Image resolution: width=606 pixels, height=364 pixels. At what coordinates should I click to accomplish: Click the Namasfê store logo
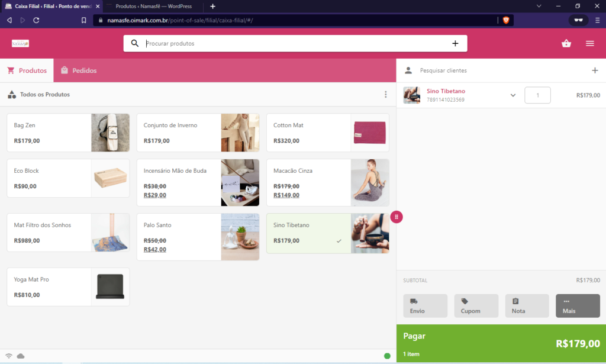pos(20,43)
